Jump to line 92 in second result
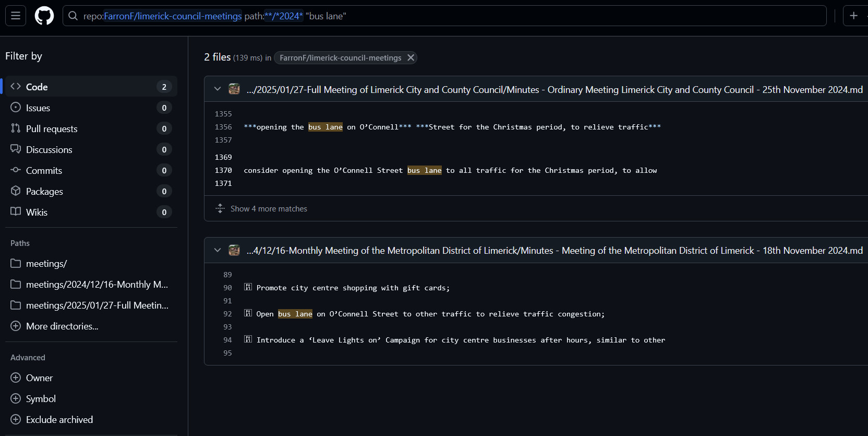Image resolution: width=868 pixels, height=436 pixels. point(227,314)
